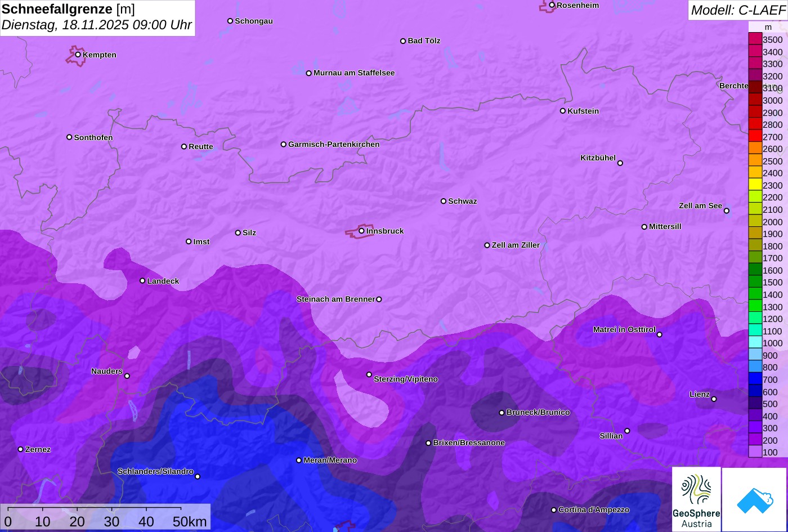Select the Murnau am Staffelsee marker
This screenshot has width=788, height=532.
[x=309, y=73]
